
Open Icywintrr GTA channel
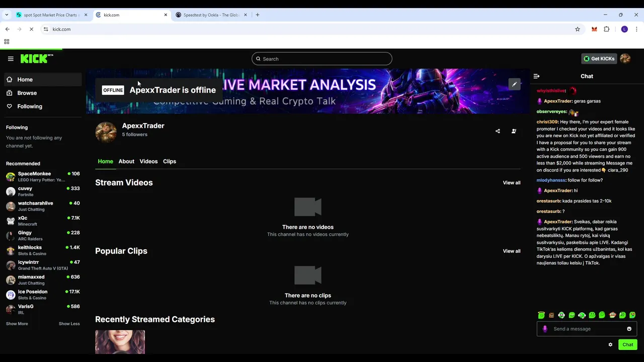tap(43, 265)
